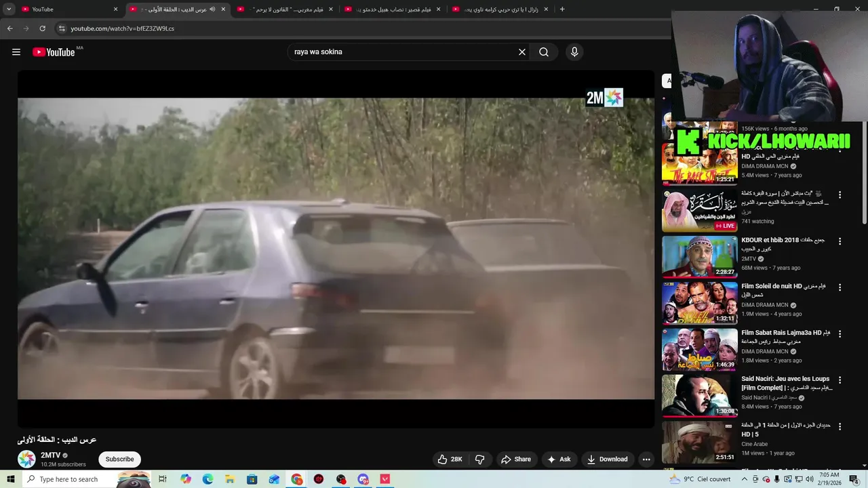Switch to the 'فيلم قصير' tab
This screenshot has height=488, width=868.
(x=392, y=9)
